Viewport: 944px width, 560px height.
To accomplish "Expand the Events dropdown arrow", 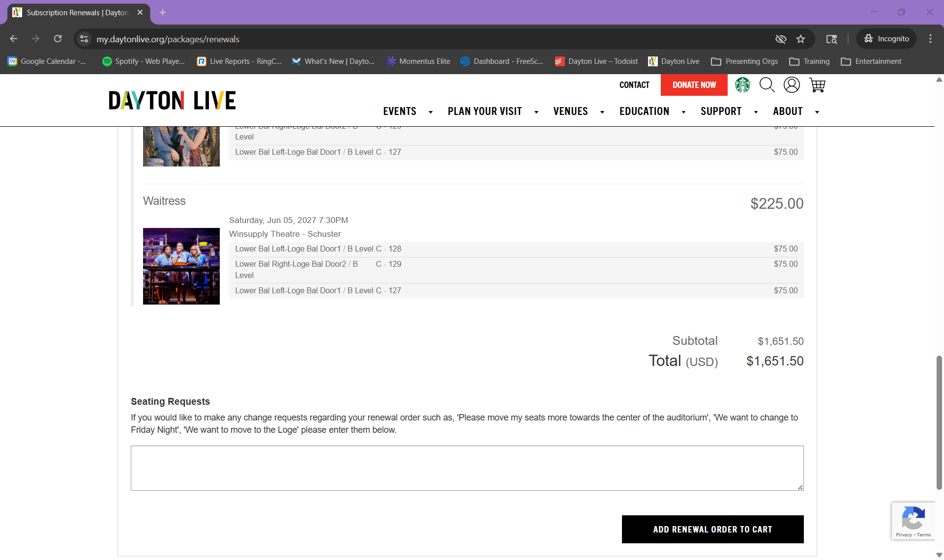I will pyautogui.click(x=431, y=112).
